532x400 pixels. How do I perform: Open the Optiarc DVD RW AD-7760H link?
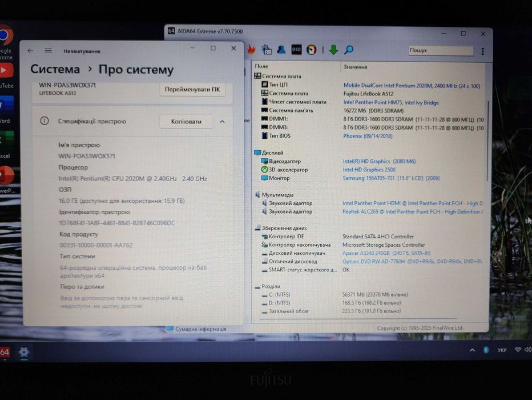[x=412, y=262]
